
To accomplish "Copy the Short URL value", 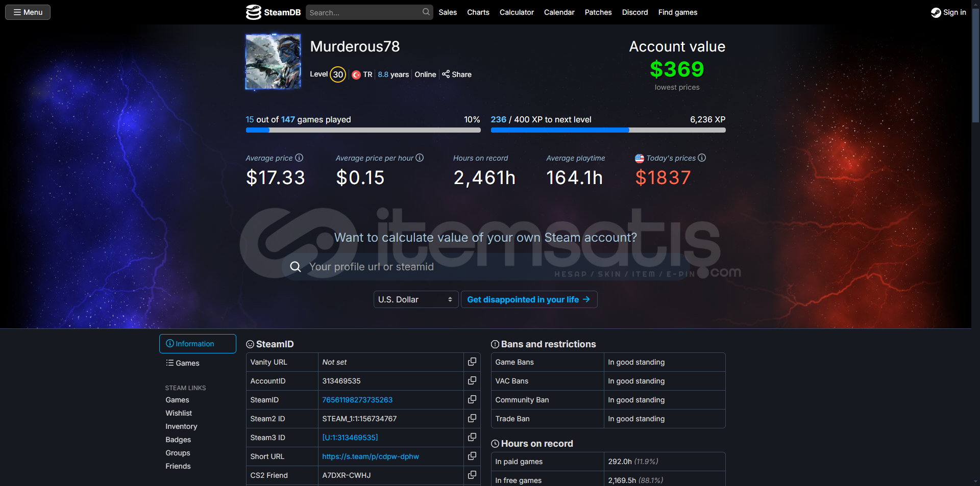I will [x=472, y=456].
